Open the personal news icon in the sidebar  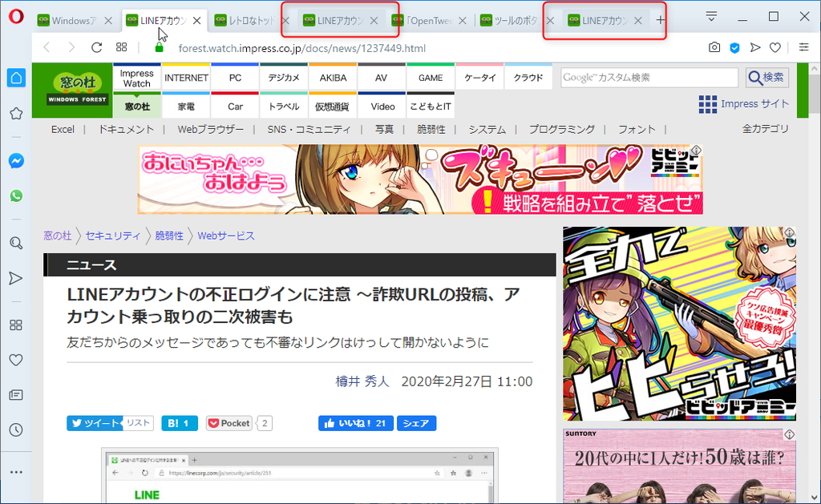click(x=16, y=395)
